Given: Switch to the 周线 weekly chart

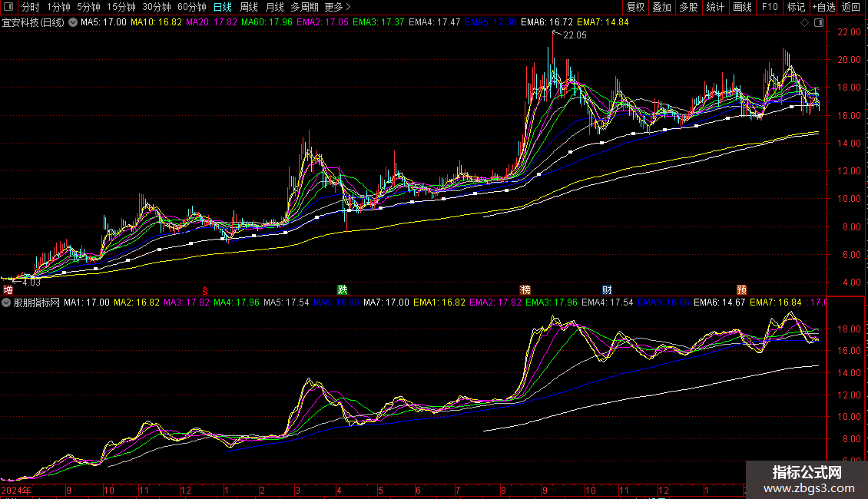Looking at the screenshot, I should [x=249, y=7].
